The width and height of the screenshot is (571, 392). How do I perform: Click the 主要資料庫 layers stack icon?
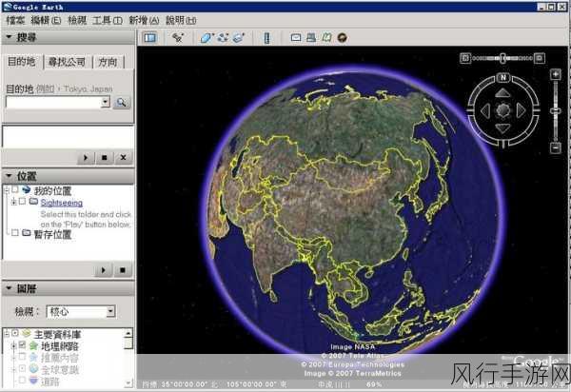[27, 333]
